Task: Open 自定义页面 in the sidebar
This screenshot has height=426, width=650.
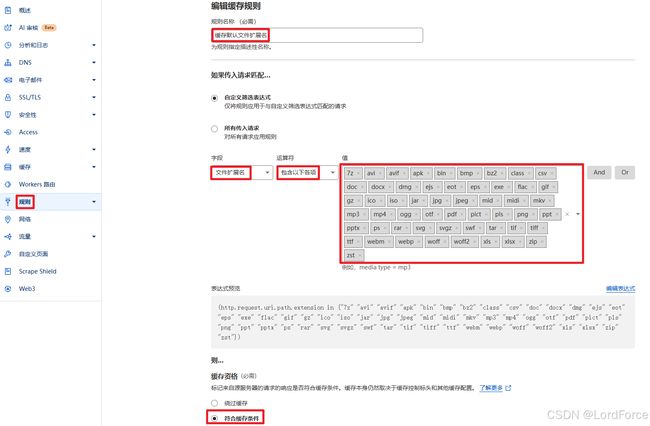Action: point(33,254)
